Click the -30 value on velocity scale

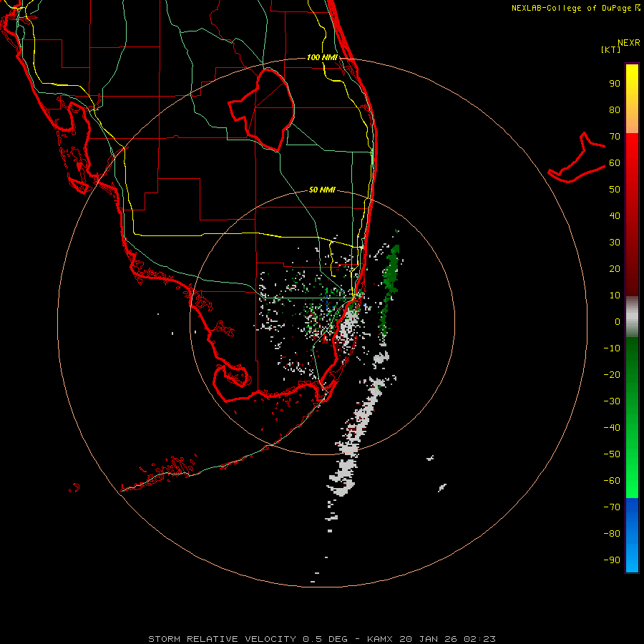point(612,401)
